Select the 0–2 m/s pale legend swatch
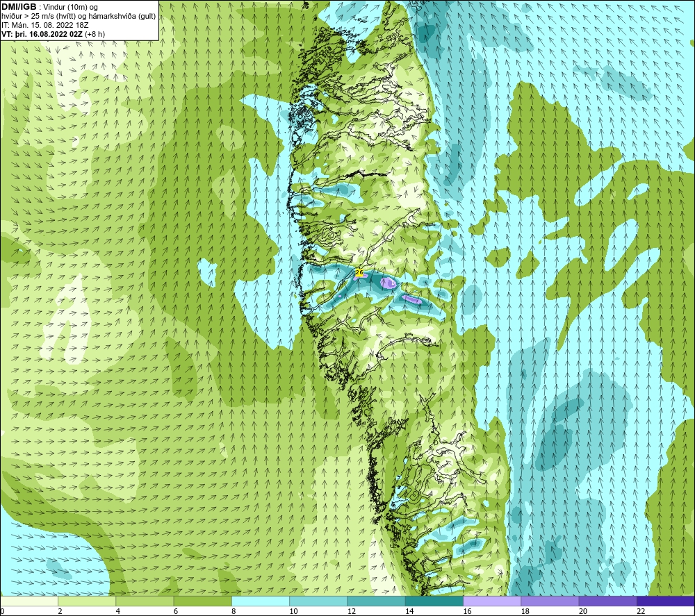The height and width of the screenshot is (616, 695). tap(29, 601)
